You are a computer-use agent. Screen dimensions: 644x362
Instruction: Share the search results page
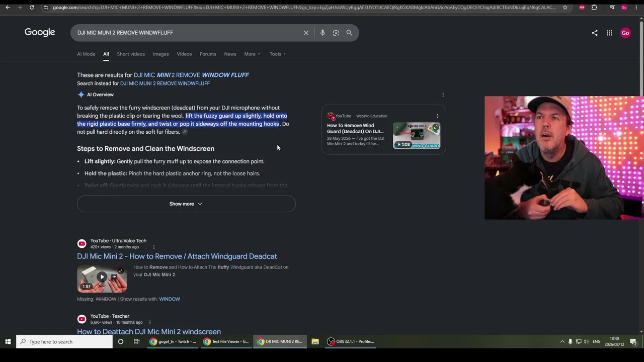point(595,33)
